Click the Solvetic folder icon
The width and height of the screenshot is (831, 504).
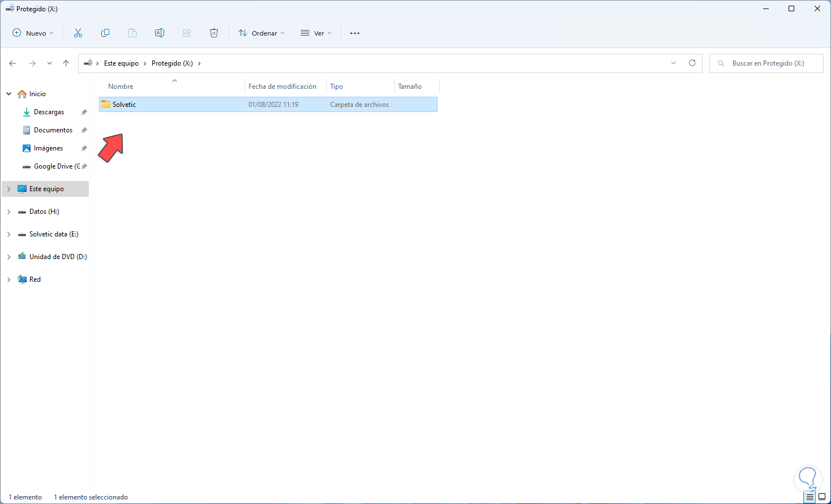coord(106,104)
